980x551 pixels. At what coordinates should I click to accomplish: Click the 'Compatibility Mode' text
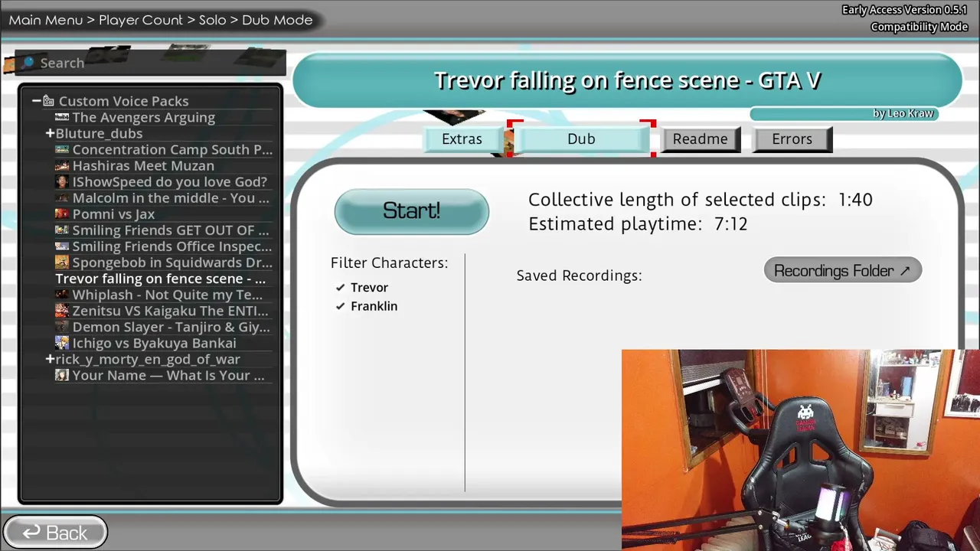click(x=920, y=27)
